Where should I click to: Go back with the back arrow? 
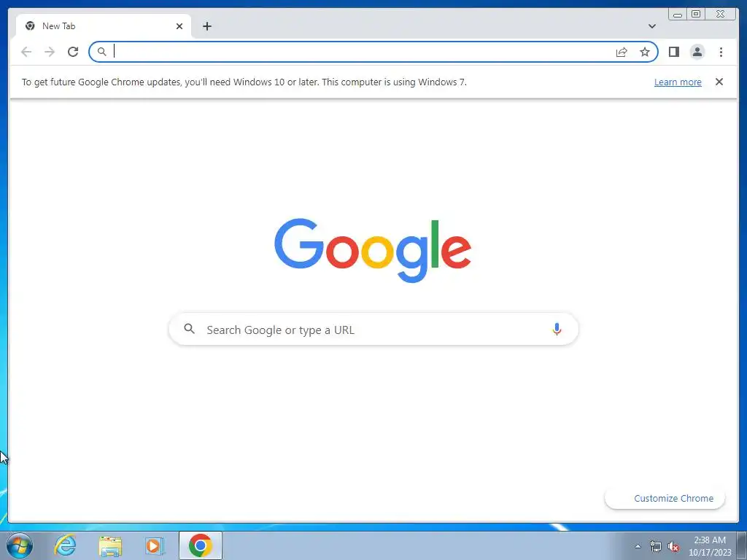click(26, 52)
